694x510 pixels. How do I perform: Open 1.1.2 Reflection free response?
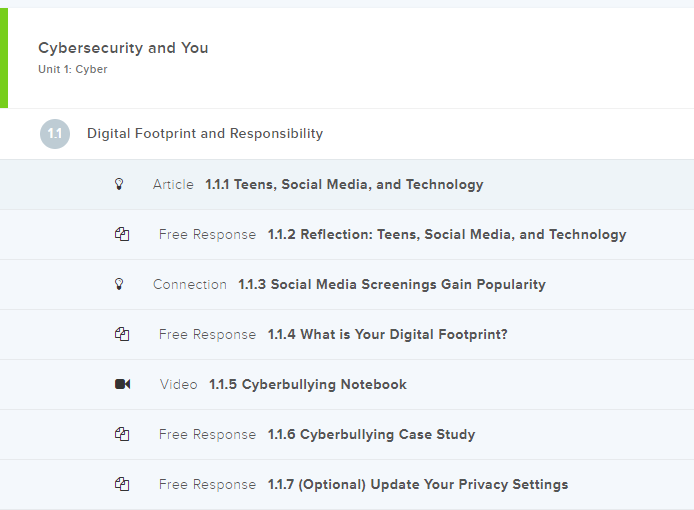pos(447,234)
